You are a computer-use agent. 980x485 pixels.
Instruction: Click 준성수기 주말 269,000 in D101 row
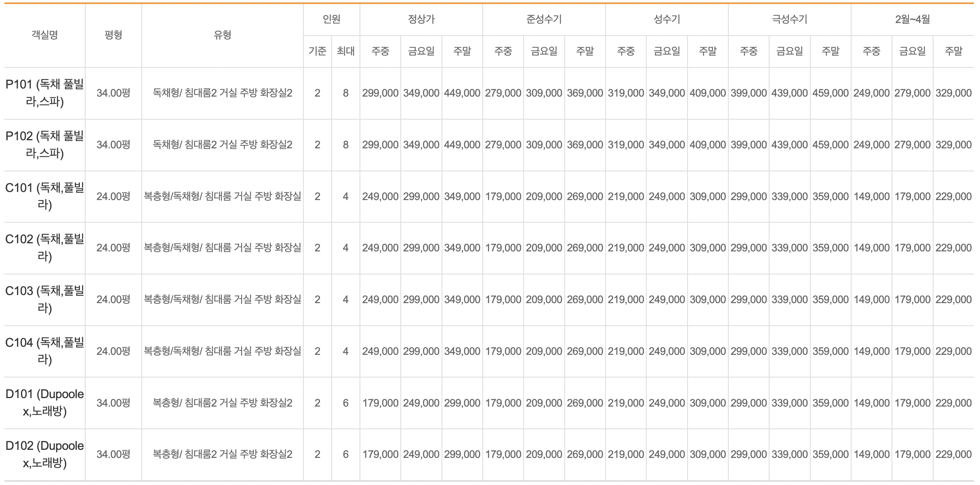pos(585,403)
